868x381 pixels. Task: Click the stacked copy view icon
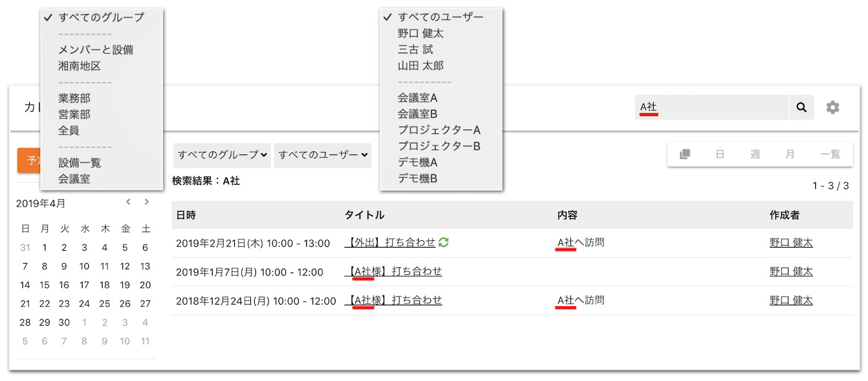pos(685,155)
